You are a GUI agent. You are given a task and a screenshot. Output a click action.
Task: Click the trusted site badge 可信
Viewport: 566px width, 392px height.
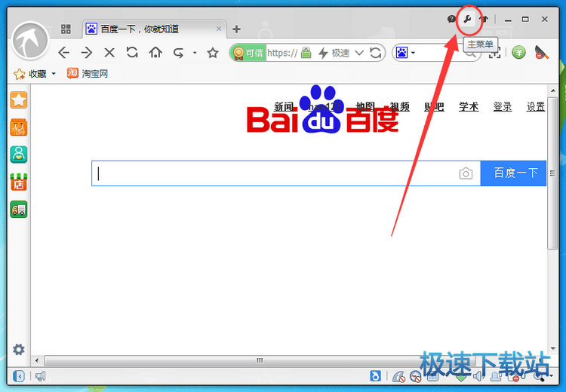(248, 53)
